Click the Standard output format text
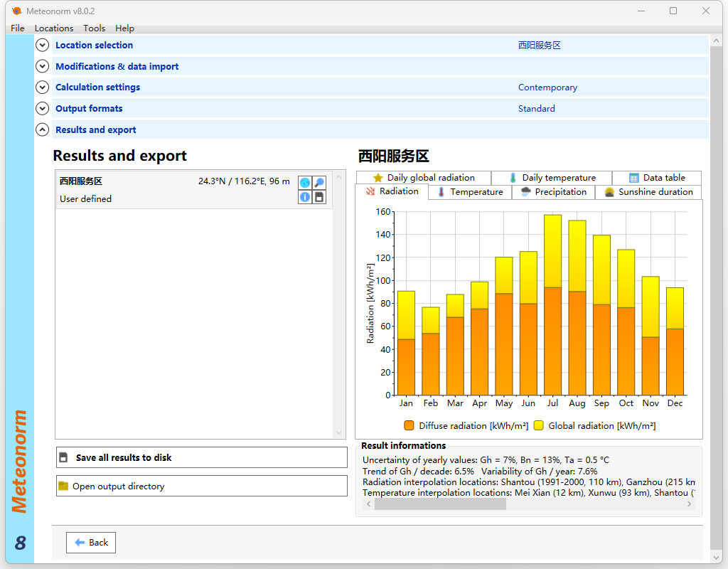 [x=536, y=109]
